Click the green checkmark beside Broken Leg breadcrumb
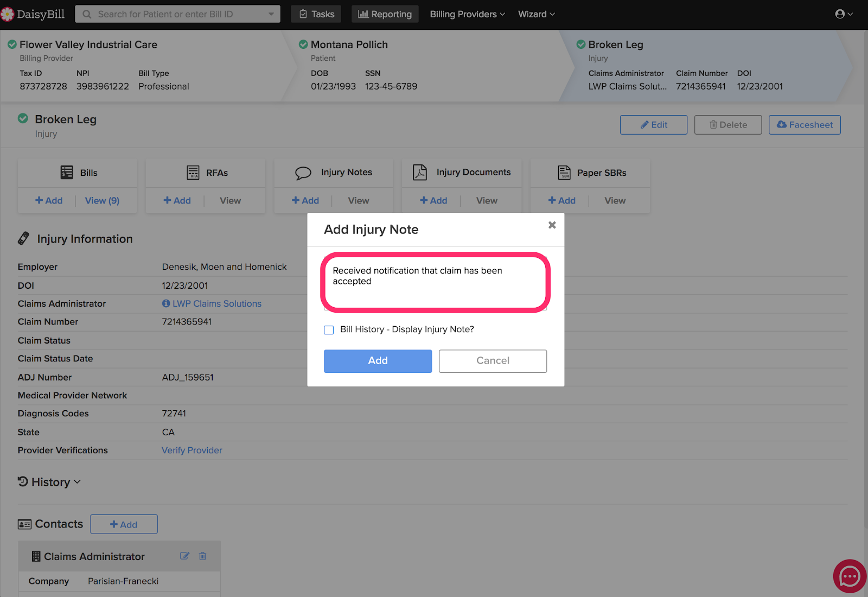 click(x=581, y=45)
